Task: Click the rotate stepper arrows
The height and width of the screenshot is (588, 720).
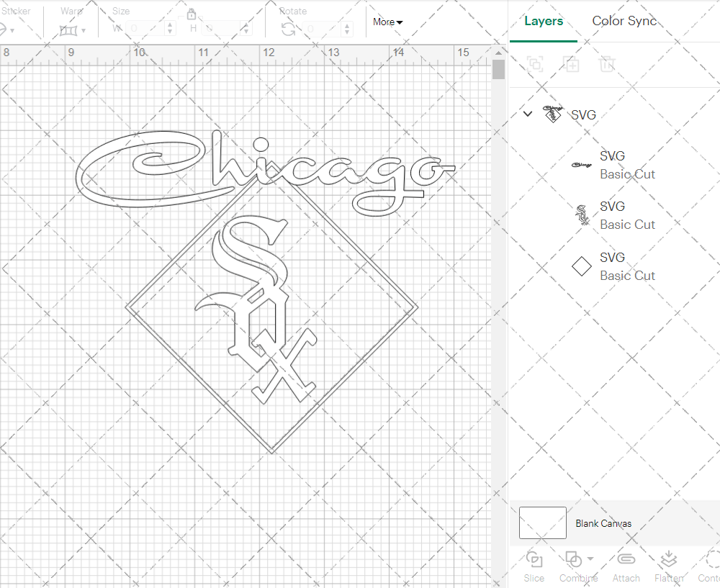Action: [x=347, y=29]
